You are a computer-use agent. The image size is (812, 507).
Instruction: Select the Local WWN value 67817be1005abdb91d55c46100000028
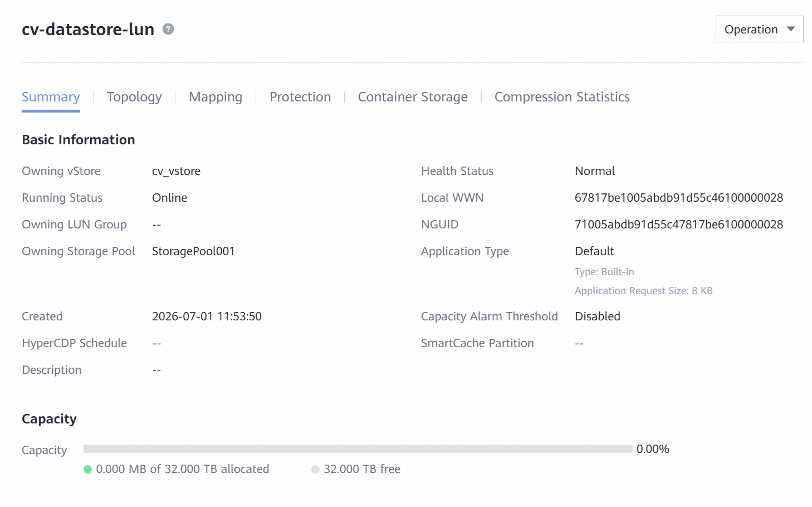[x=679, y=198]
